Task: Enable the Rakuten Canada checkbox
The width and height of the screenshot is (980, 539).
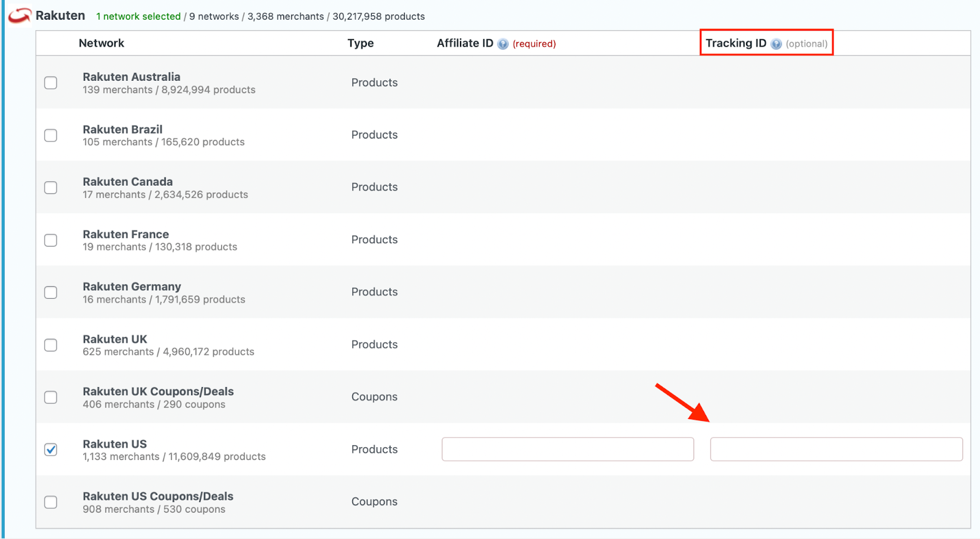Action: pos(51,187)
